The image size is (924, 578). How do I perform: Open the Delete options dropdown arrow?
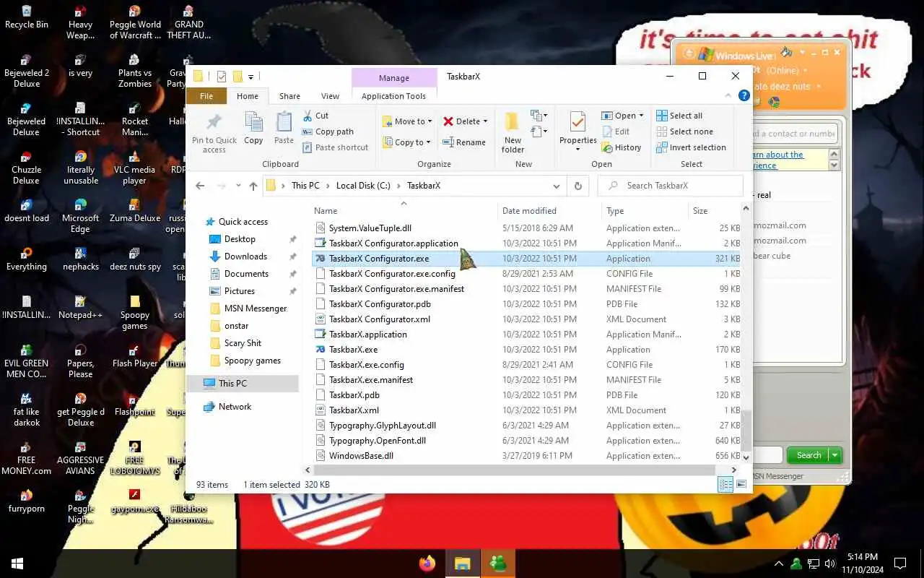coord(485,121)
